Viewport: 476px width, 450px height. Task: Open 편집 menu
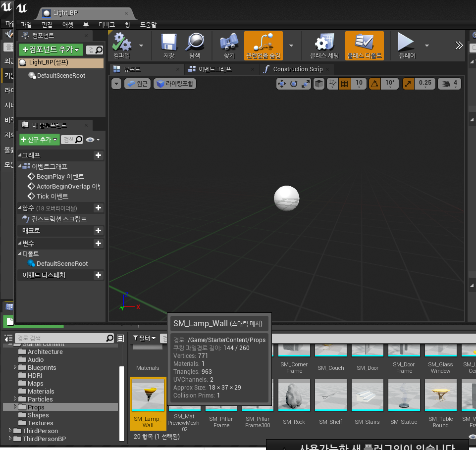point(47,25)
